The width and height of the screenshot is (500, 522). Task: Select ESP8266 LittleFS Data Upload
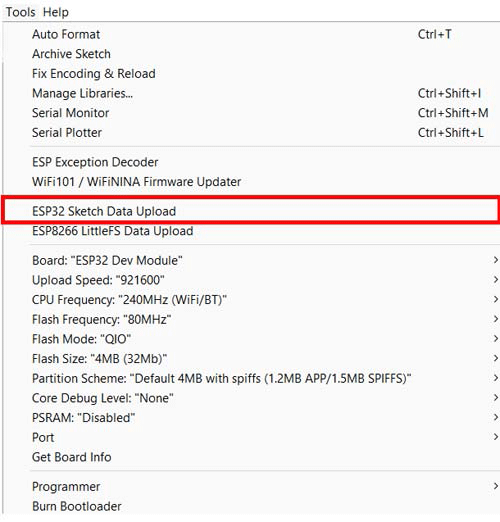[x=251, y=231]
